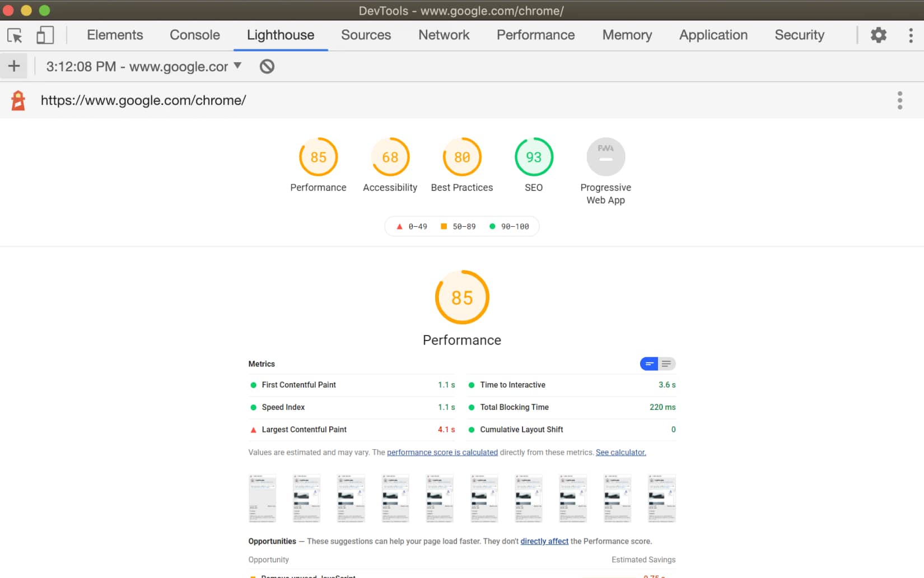Clear all reports using the block icon

[x=267, y=66]
